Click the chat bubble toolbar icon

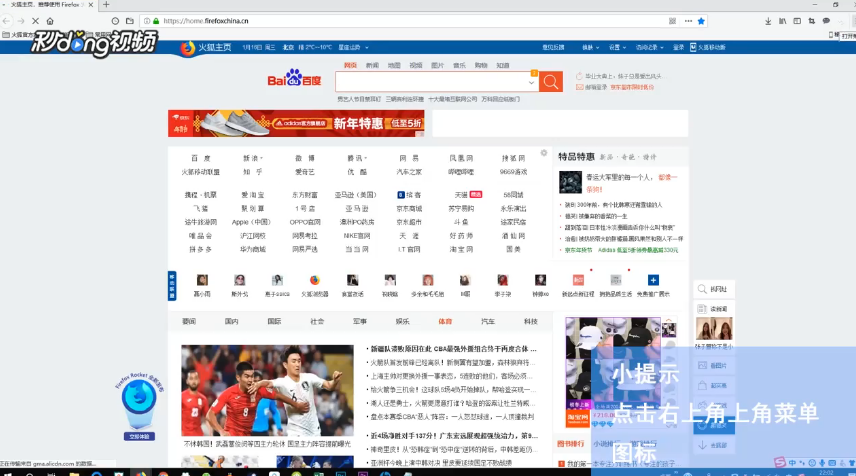coord(827,21)
